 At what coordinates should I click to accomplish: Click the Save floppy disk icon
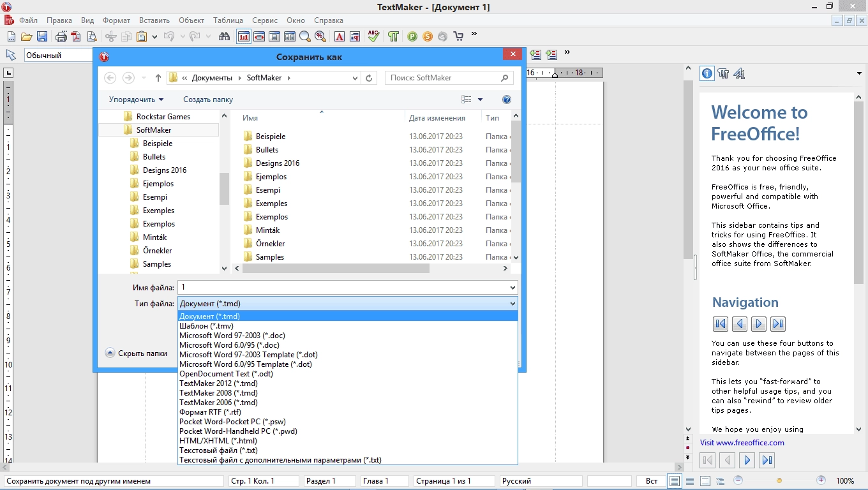pos(41,36)
